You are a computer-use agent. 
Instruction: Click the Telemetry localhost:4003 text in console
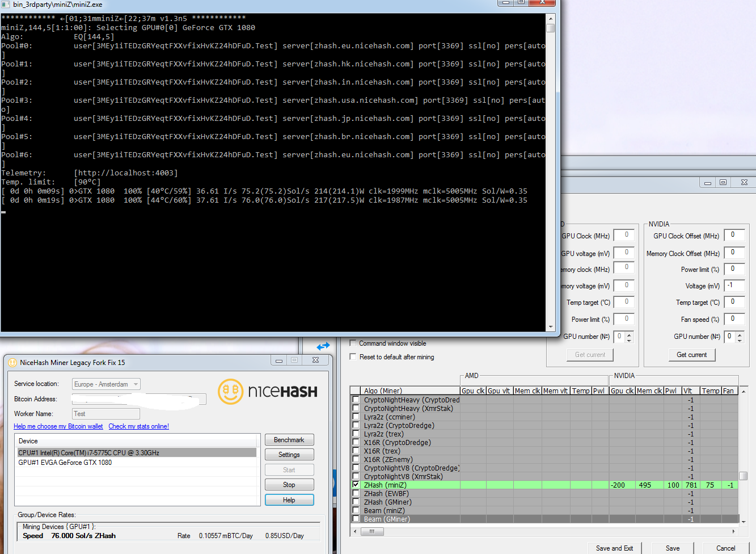[125, 173]
